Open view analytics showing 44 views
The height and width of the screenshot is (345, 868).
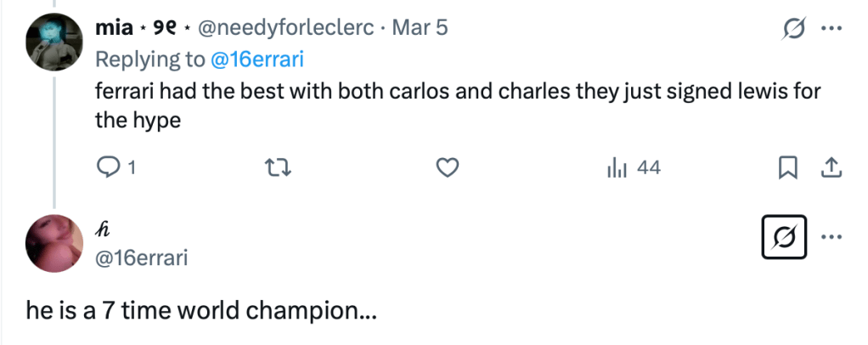634,169
